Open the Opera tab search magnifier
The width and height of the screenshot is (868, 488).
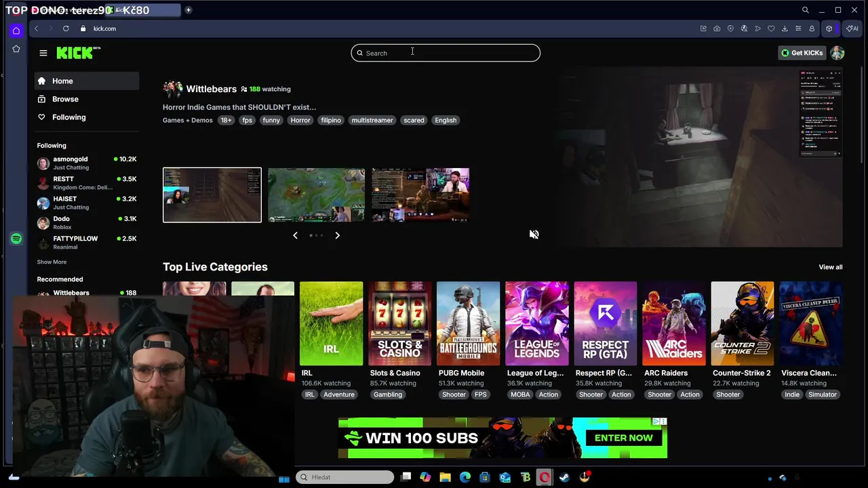click(x=806, y=10)
